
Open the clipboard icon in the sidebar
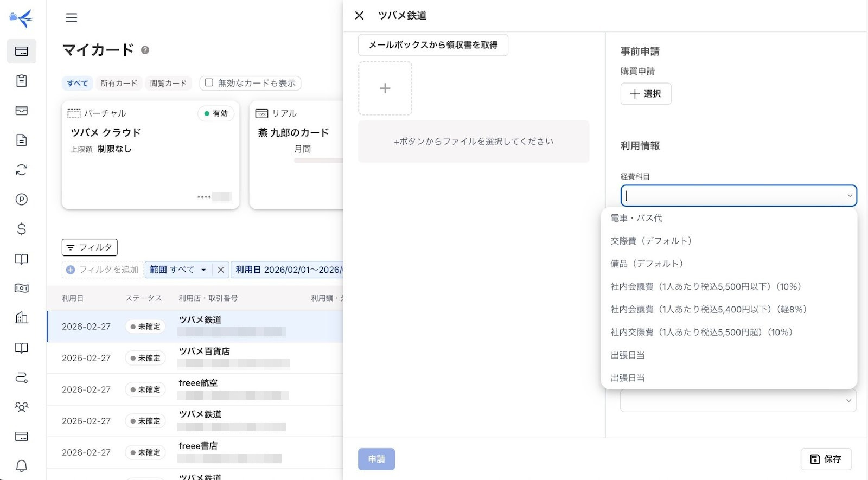(x=22, y=81)
